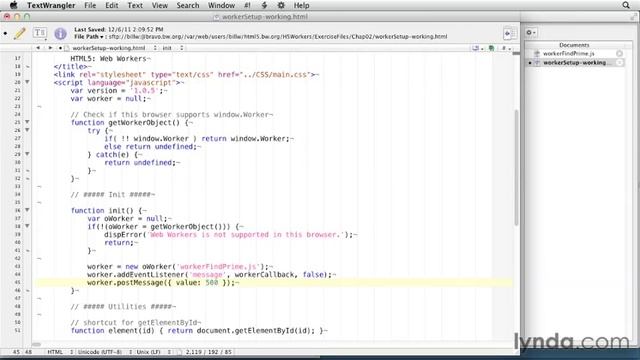The width and height of the screenshot is (640, 360).
Task: Open the gear Text Factory menu icon
Action: pos(281,5)
